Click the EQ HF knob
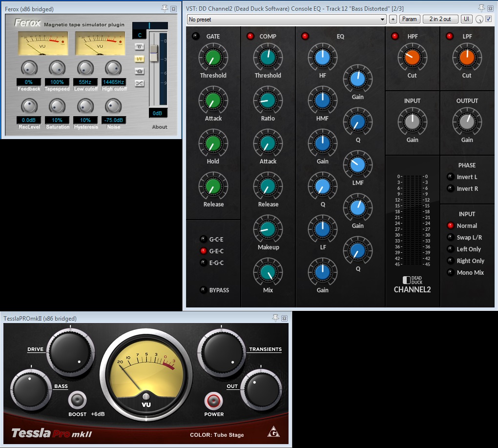Image resolution: width=498 pixels, height=448 pixels. [322, 58]
